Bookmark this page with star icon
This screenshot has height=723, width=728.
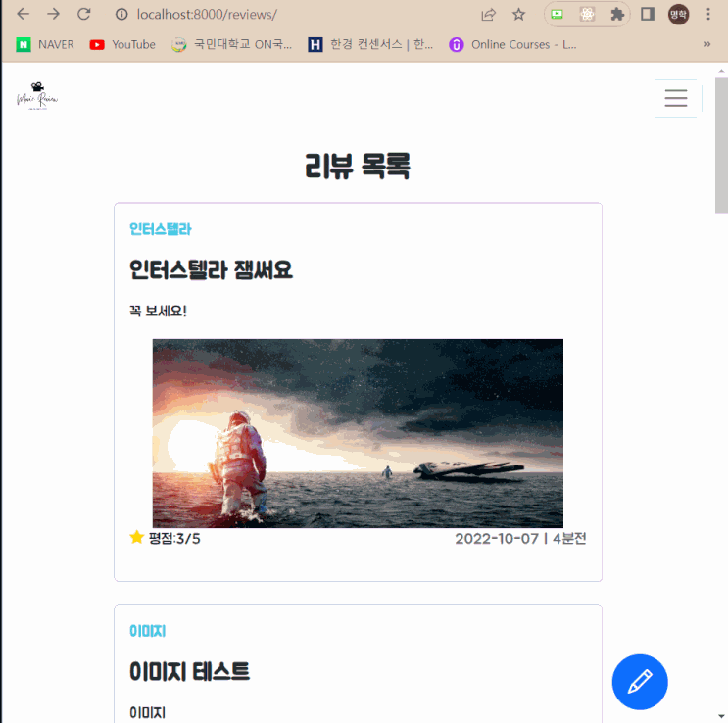tap(518, 15)
